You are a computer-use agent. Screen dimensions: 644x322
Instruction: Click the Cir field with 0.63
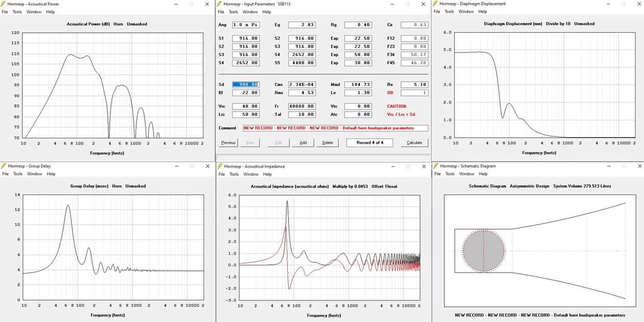coord(414,25)
